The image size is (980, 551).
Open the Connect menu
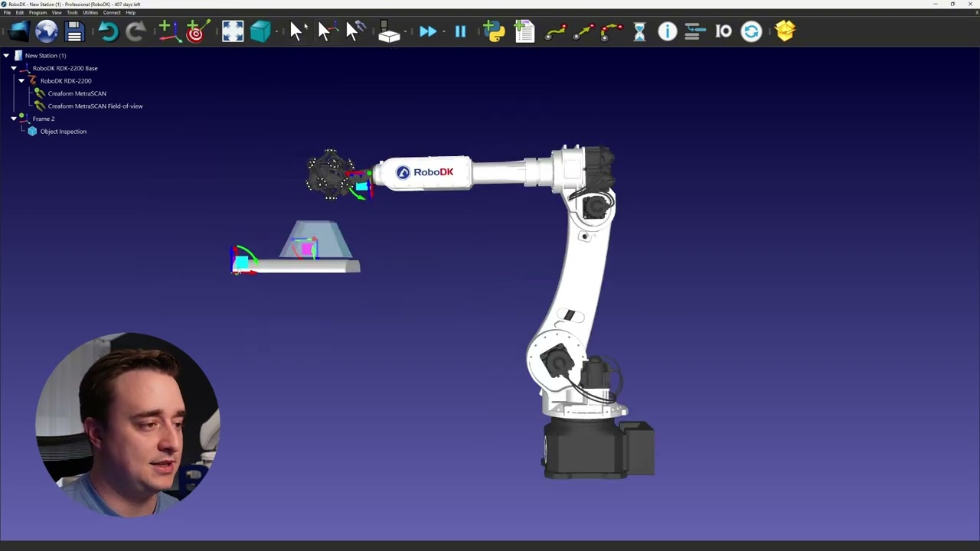click(x=112, y=12)
